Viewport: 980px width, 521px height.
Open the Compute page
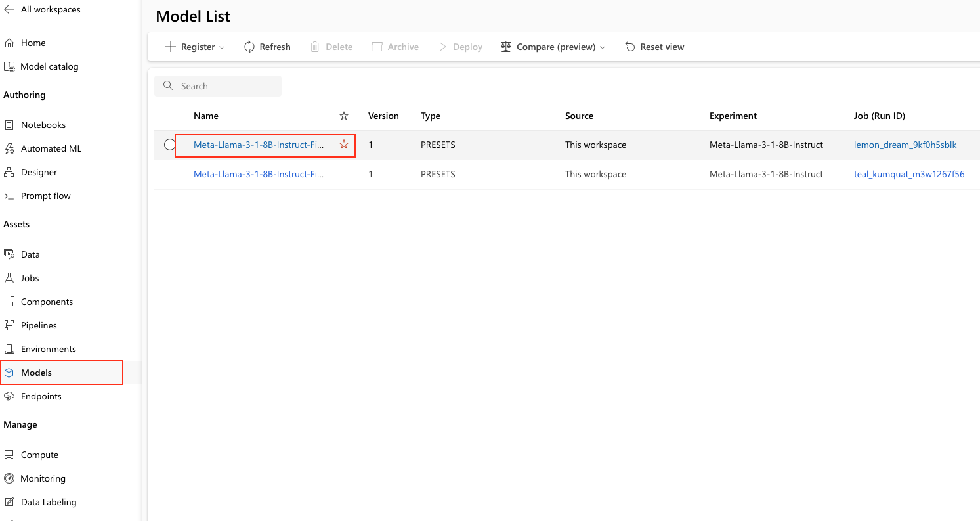point(39,455)
